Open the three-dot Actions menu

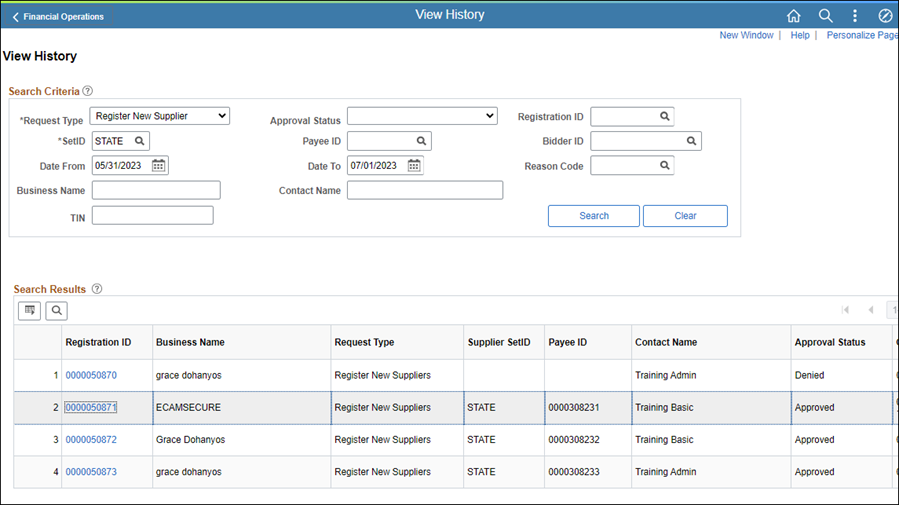click(855, 16)
